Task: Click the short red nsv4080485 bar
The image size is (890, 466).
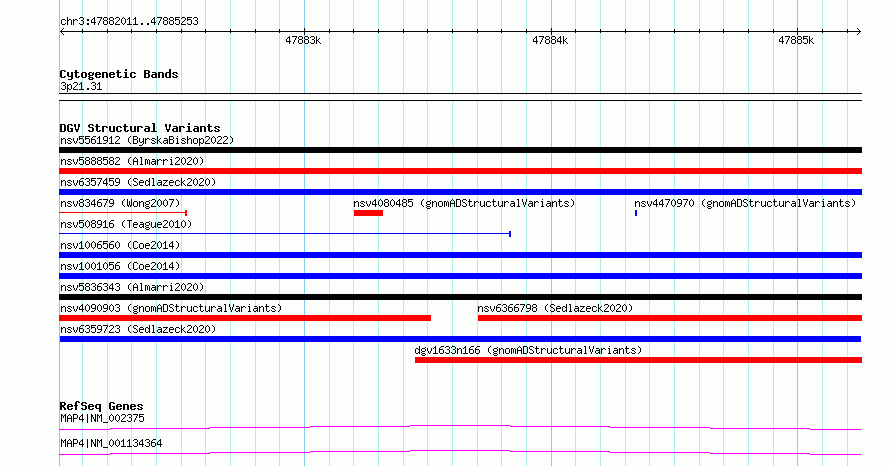Action: point(368,213)
